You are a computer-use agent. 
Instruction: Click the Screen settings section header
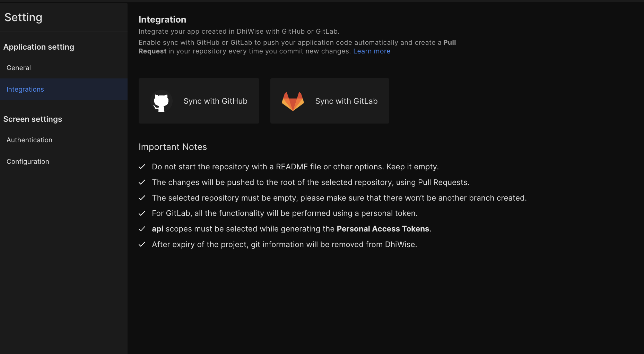tap(33, 119)
